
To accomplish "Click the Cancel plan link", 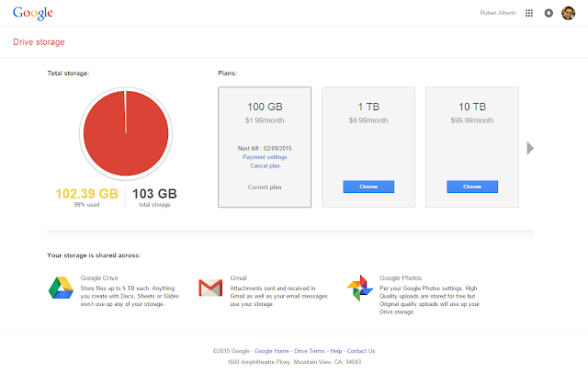I will (x=266, y=165).
